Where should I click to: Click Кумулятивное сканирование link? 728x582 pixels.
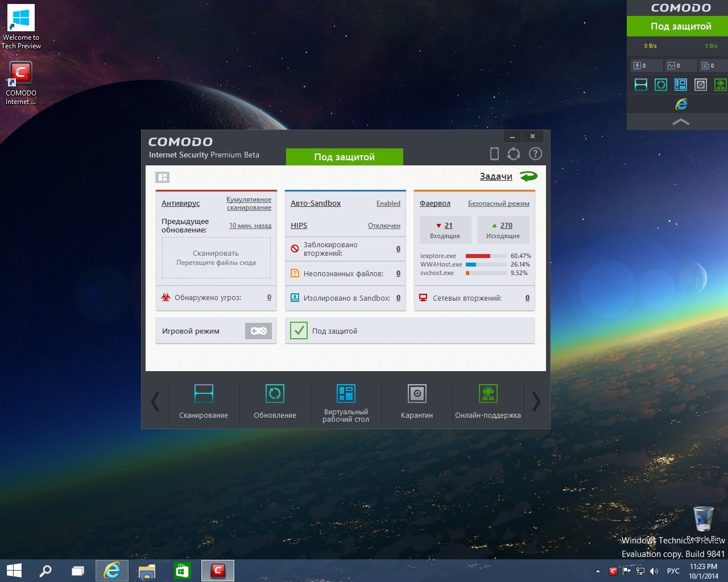tap(249, 203)
